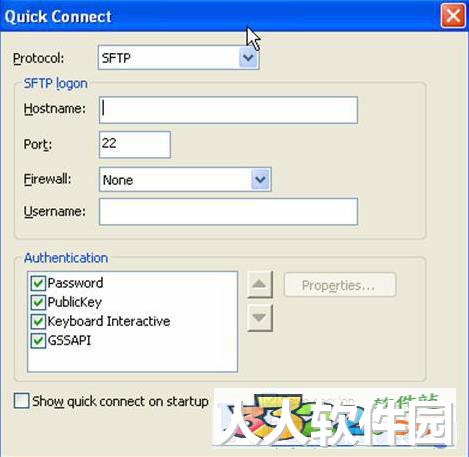Uncheck the Password authentication checkbox
This screenshot has height=457, width=469.
[x=38, y=283]
